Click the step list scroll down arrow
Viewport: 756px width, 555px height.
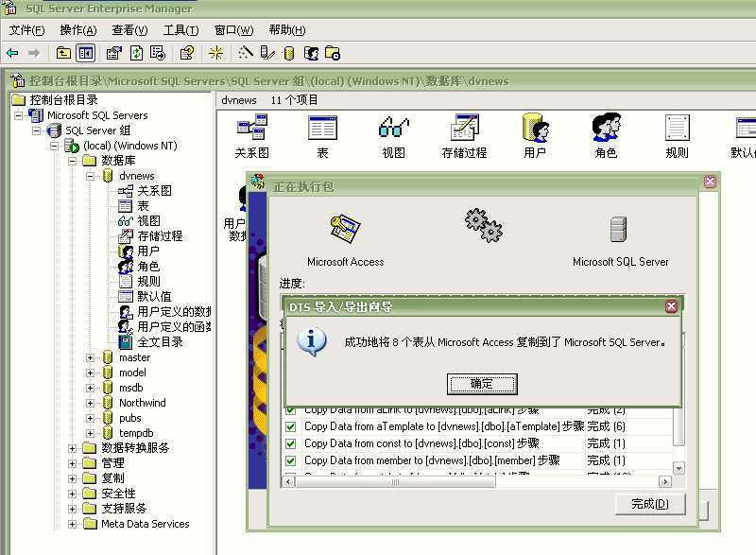click(679, 468)
